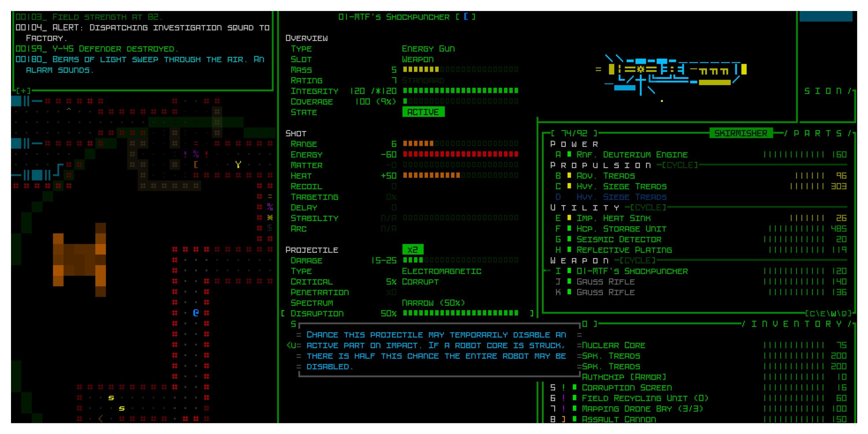Click the Range stat label
The image size is (868, 434).
(x=304, y=144)
